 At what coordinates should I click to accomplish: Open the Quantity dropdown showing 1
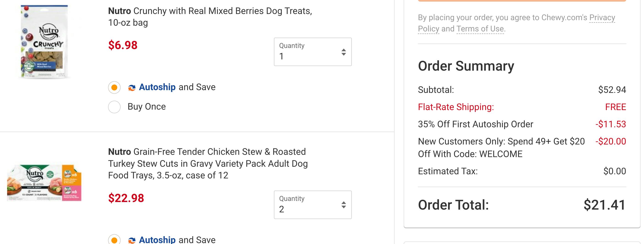[312, 52]
